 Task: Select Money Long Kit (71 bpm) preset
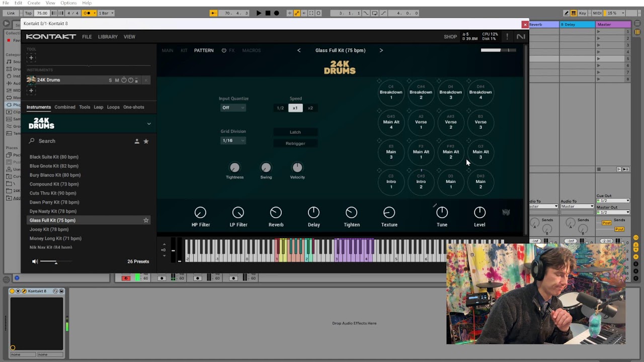(x=55, y=238)
